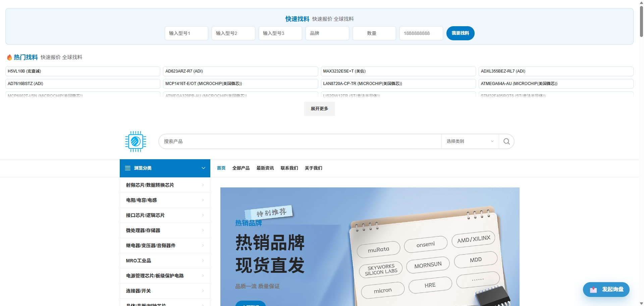Focus the 品牌 input field
Screen dimensions: 644x306
point(327,33)
